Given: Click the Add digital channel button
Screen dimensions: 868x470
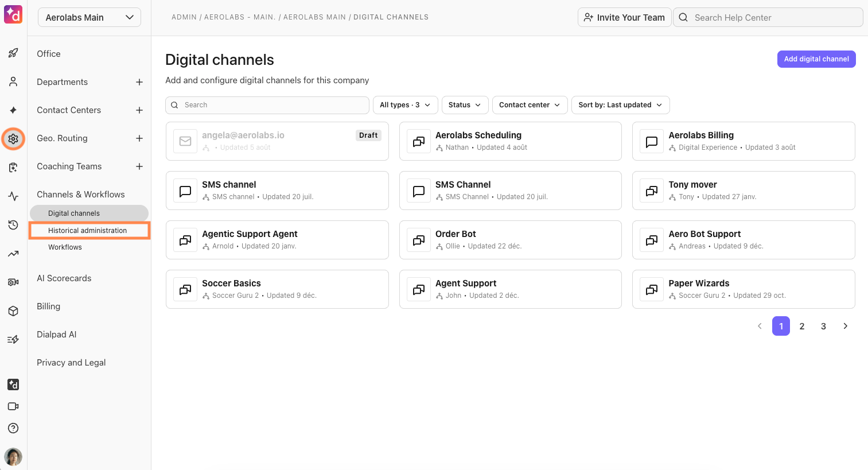Looking at the screenshot, I should [816, 59].
